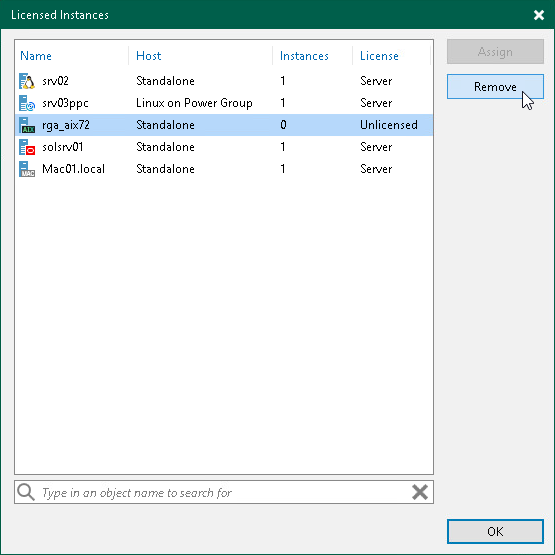Sort by the Name column header

[36, 56]
